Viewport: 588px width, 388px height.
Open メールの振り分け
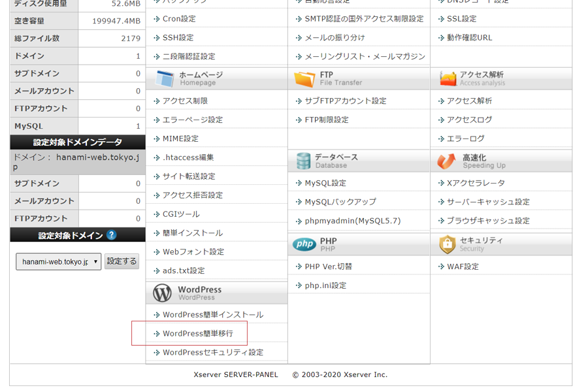(335, 37)
